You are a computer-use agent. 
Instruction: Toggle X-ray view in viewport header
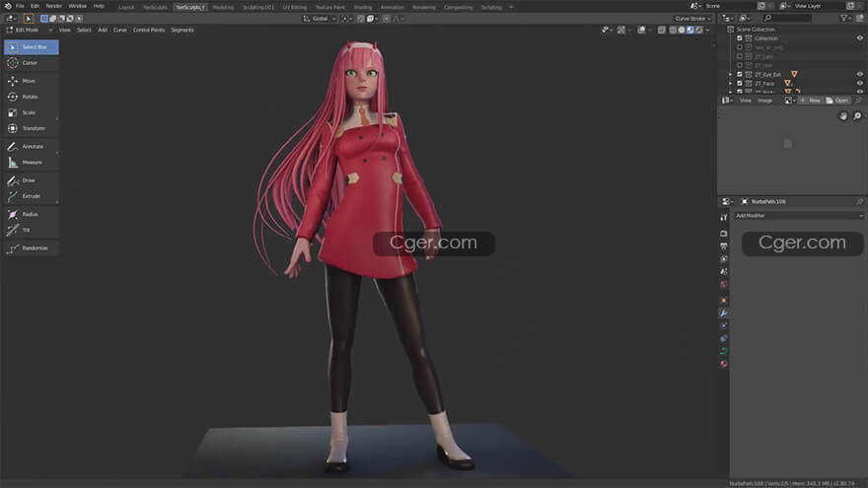coord(662,30)
